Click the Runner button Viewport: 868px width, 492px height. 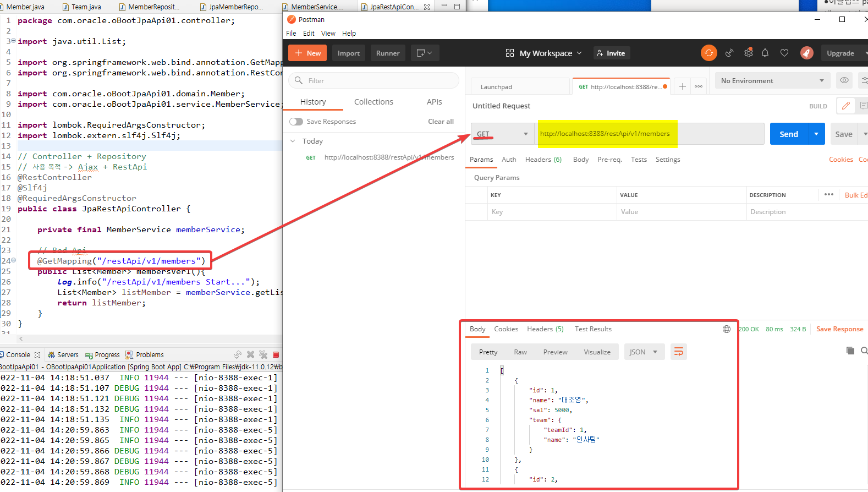click(388, 53)
